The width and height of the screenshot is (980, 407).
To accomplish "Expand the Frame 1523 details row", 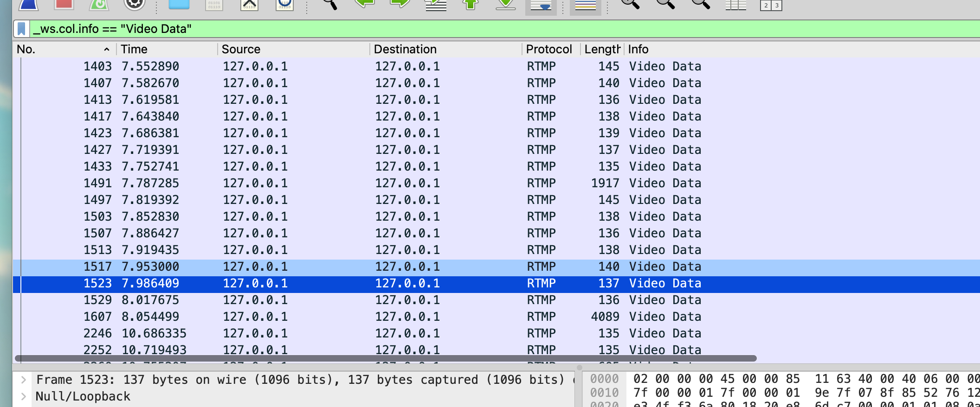I will [x=24, y=380].
